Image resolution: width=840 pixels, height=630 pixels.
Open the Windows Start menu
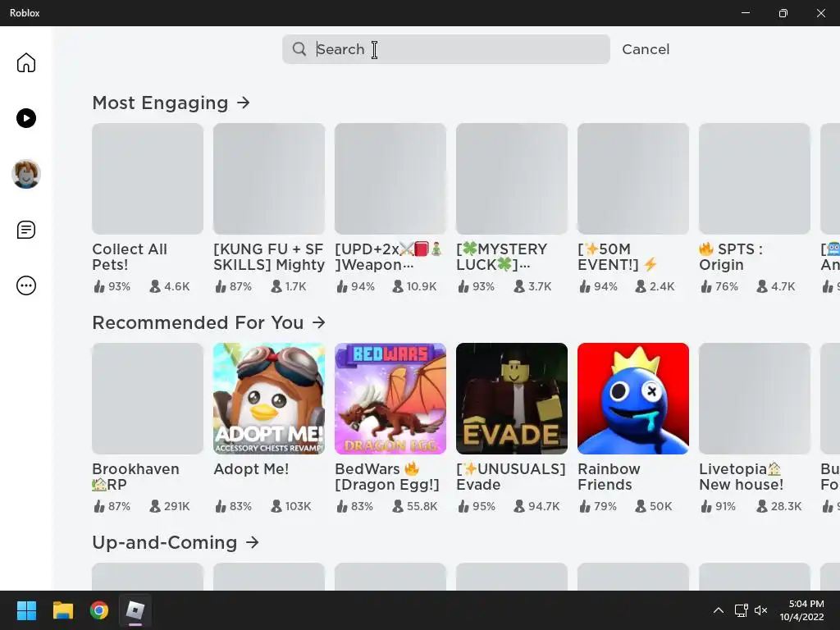26,610
